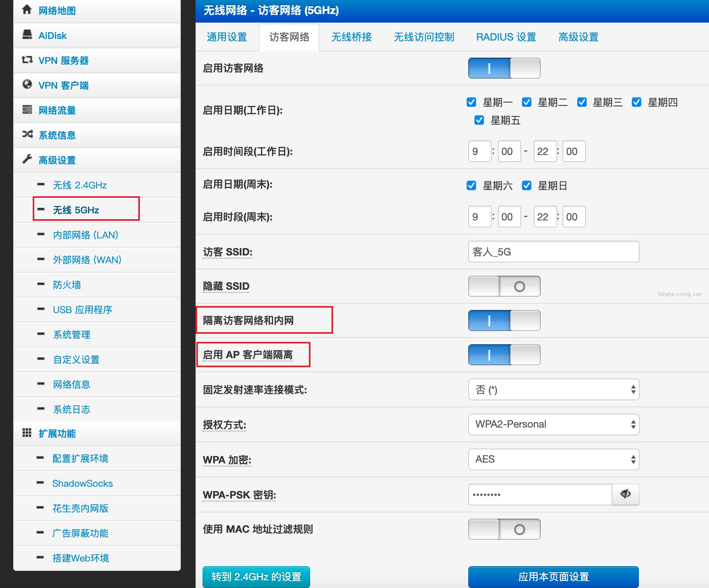The height and width of the screenshot is (588, 709).
Task: Toggle the 启用 AP 客户端隔离 switch
Action: click(x=504, y=355)
